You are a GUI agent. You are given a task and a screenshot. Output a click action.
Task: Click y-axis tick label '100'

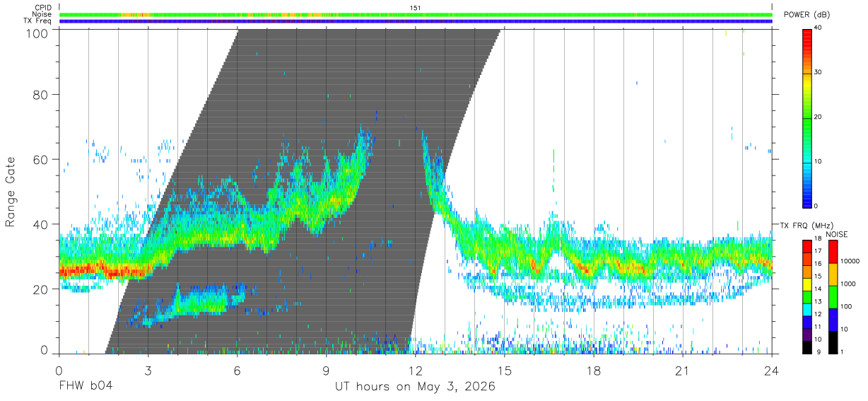(37, 33)
